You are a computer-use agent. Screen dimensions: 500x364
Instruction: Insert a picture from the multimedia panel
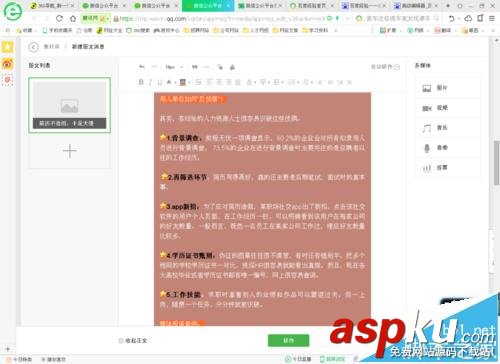[447, 88]
